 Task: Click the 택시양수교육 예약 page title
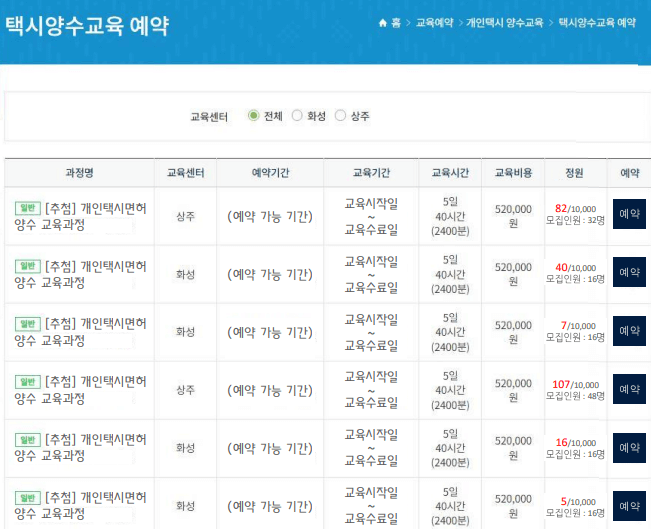87,26
